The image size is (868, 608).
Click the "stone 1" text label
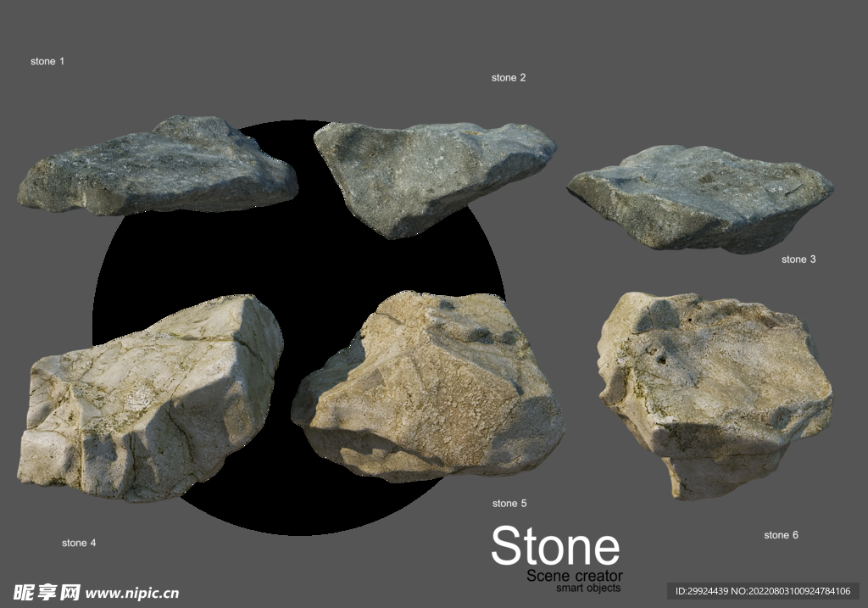pos(47,62)
